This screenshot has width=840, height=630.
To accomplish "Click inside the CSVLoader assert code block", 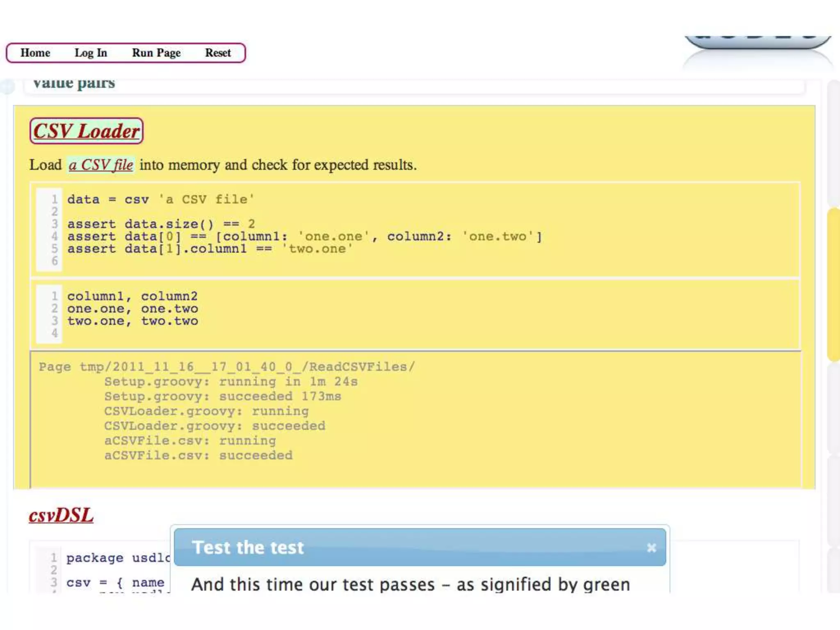I will (x=415, y=230).
